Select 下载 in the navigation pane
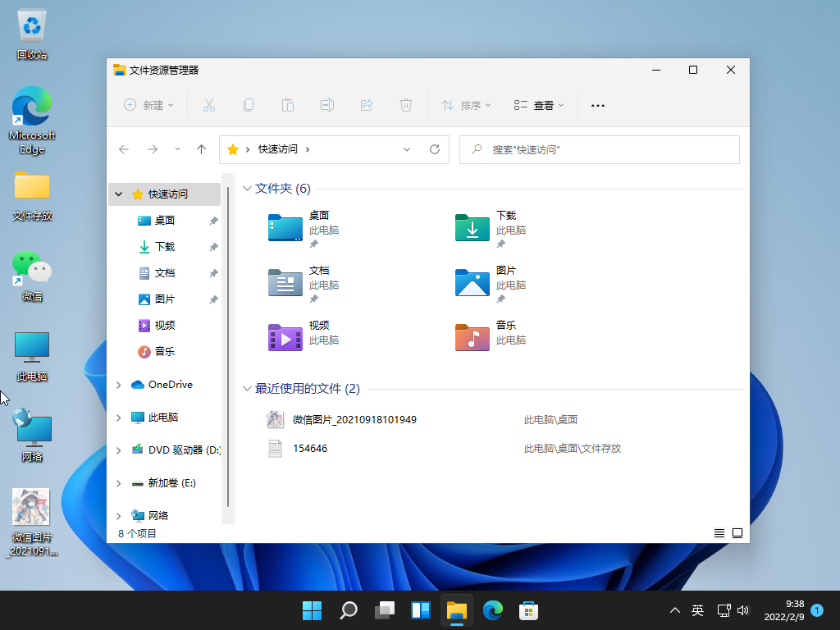The image size is (840, 630). [x=164, y=247]
